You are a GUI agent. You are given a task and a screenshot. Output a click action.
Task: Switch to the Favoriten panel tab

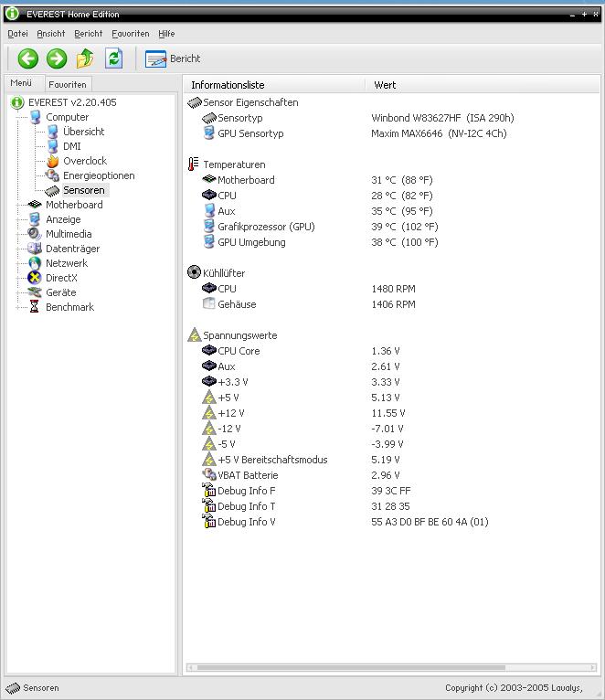click(x=68, y=84)
